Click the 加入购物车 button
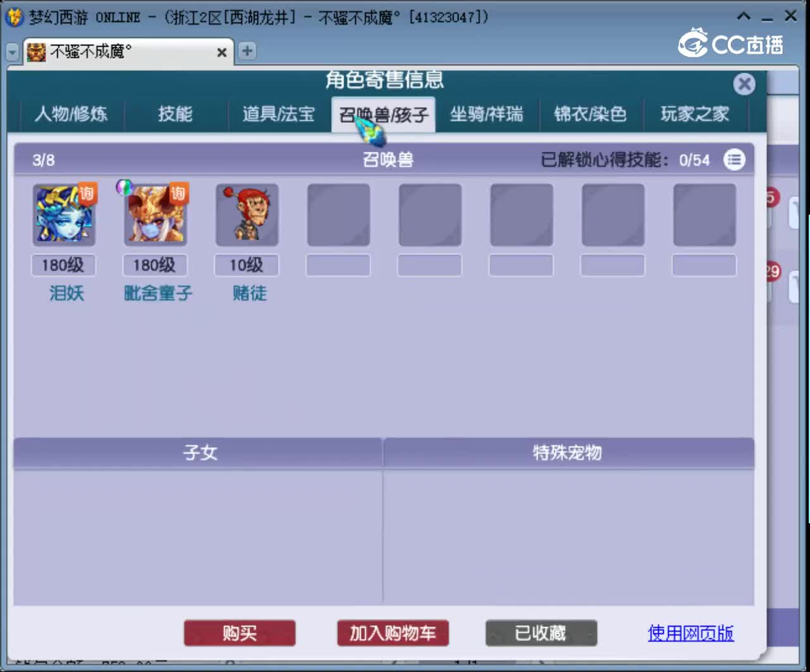Screen dimensions: 810x672 (x=393, y=633)
